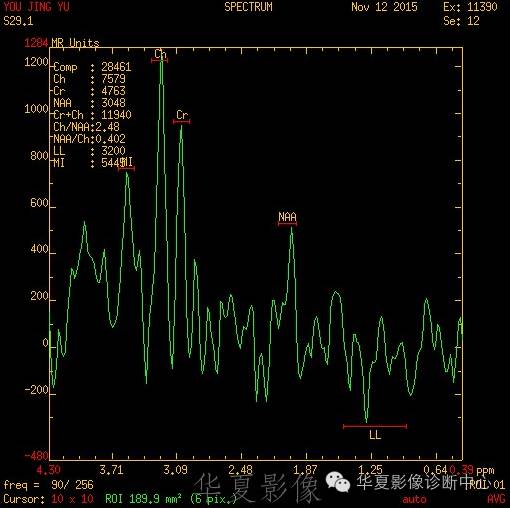The width and height of the screenshot is (510, 508).
Task: Click the Cr+Ch : 11940 readout row
Action: tap(92, 115)
